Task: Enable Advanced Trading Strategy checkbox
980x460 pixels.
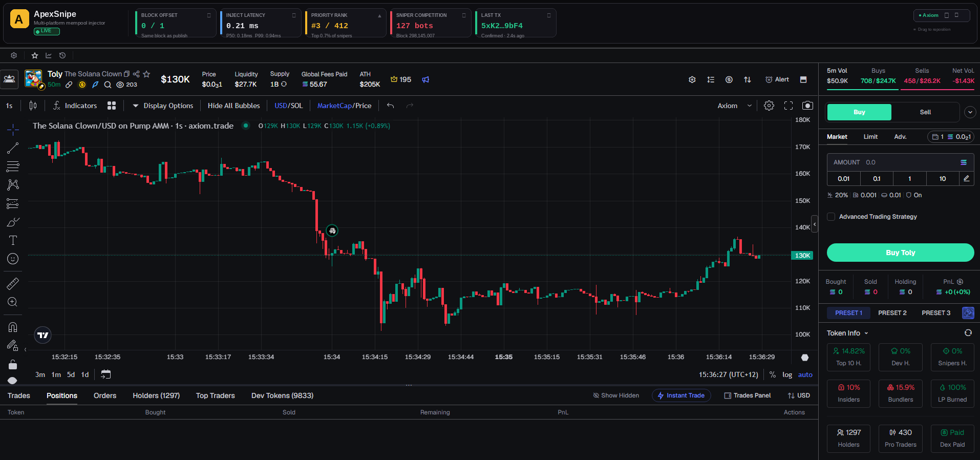Action: tap(831, 217)
